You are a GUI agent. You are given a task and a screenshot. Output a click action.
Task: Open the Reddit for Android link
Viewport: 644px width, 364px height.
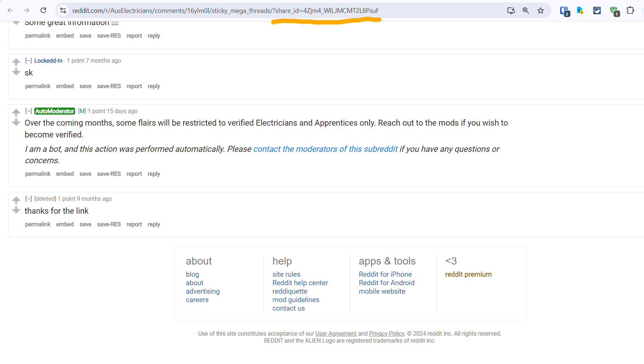point(386,283)
